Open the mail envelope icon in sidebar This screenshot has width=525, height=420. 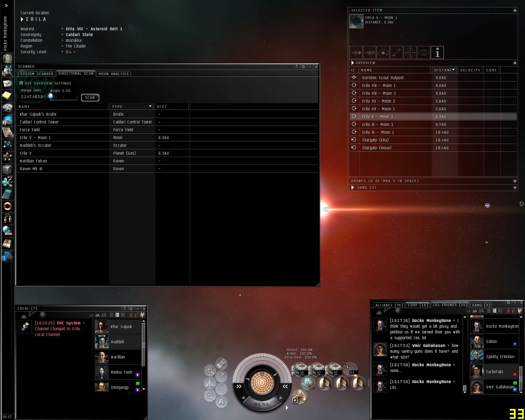(7, 83)
